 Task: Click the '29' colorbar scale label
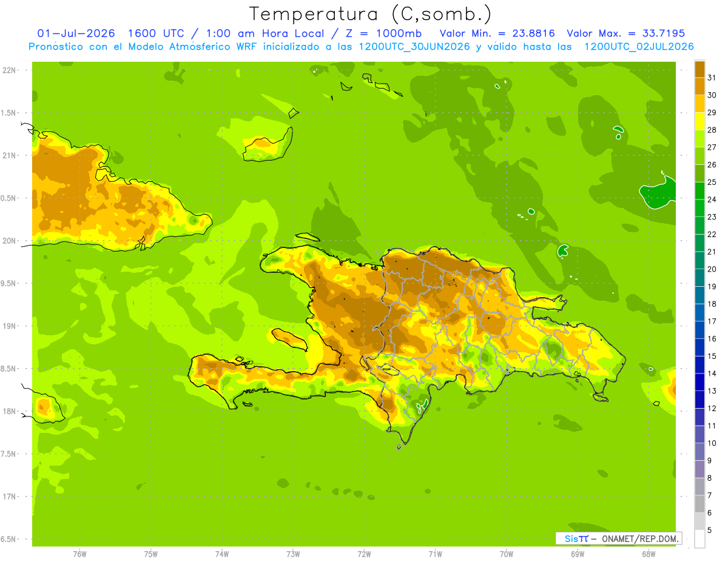click(712, 113)
